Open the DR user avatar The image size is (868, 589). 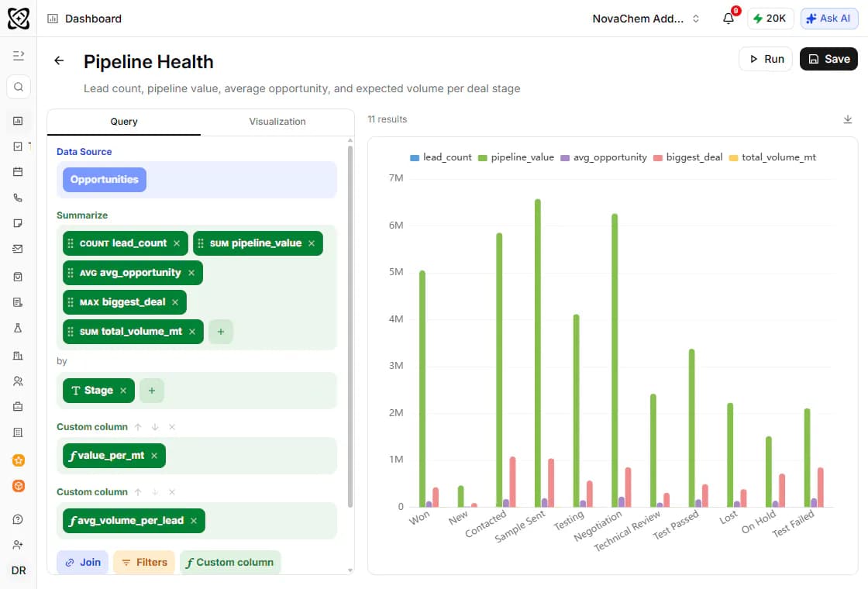[19, 570]
